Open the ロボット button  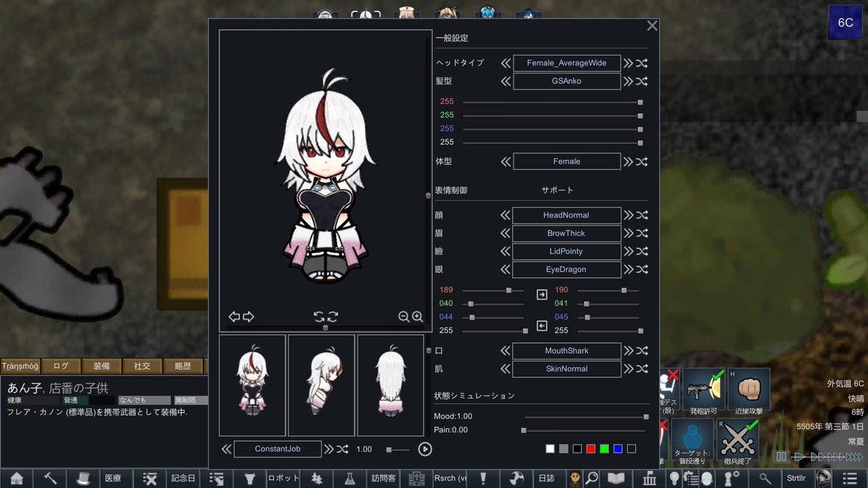pyautogui.click(x=284, y=478)
